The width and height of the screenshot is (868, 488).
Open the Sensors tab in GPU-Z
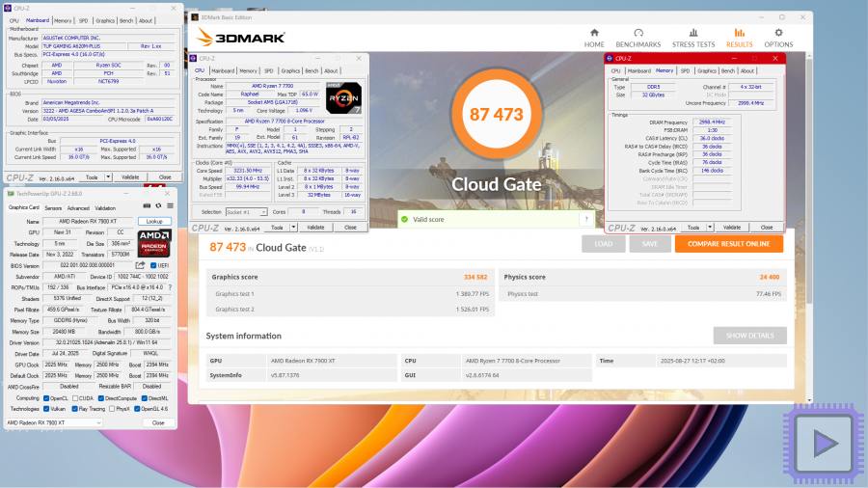tap(53, 208)
